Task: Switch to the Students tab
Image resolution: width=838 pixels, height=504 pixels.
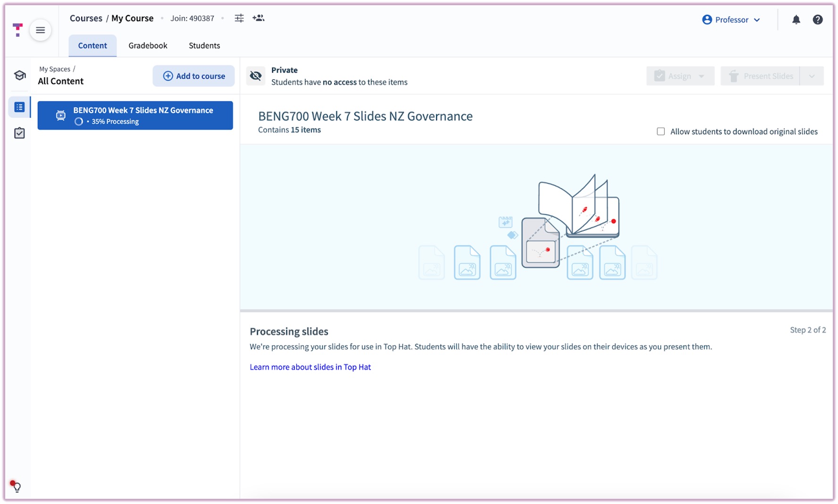Action: point(204,46)
